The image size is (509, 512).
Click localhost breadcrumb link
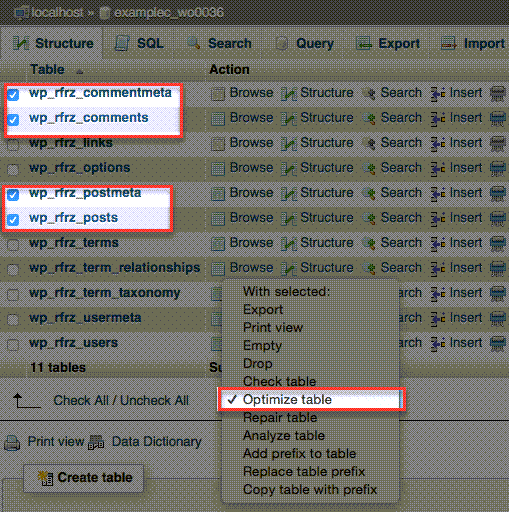[x=57, y=13]
